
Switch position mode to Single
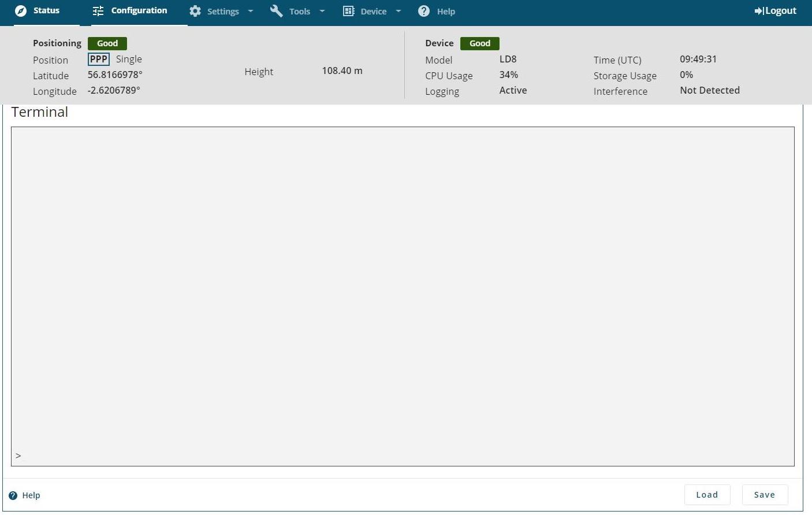click(129, 59)
